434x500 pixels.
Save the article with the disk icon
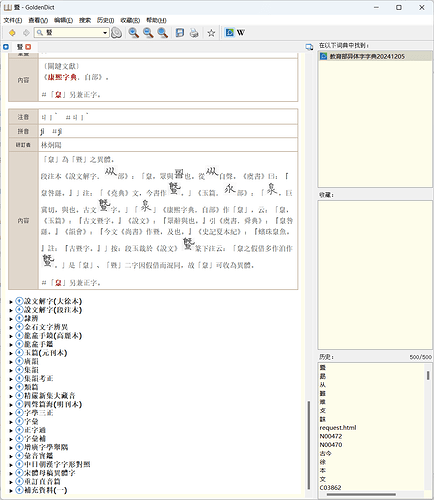tap(180, 33)
